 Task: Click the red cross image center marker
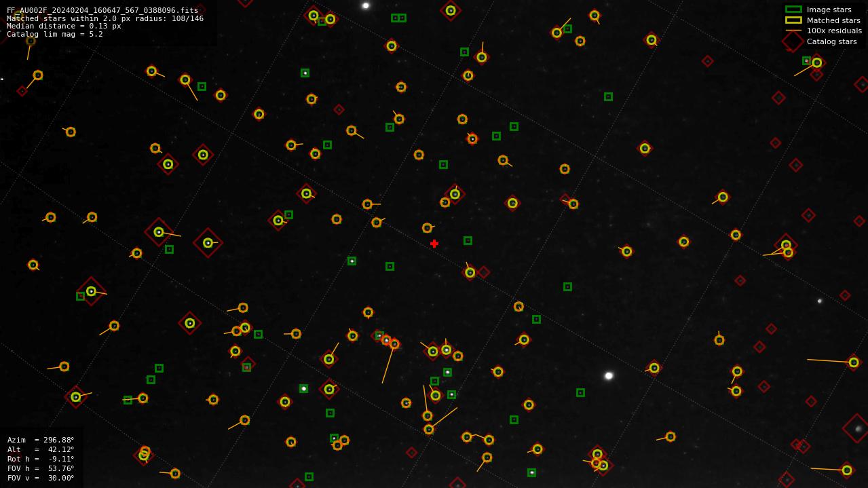point(434,244)
